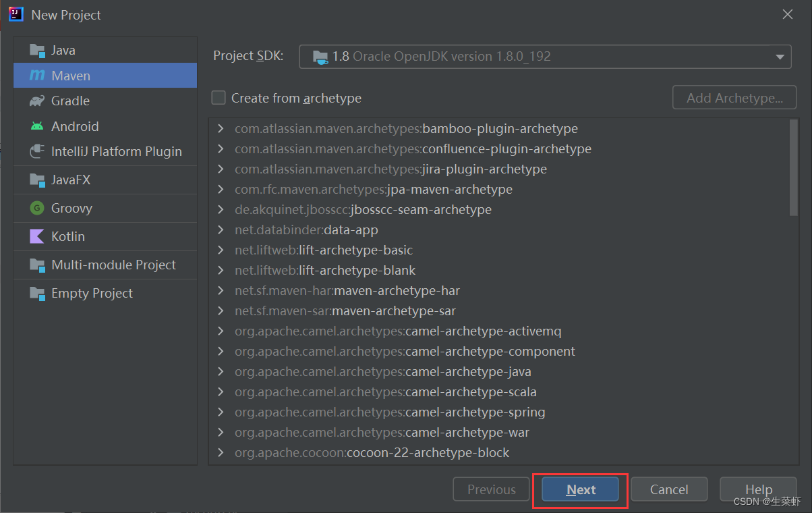The image size is (812, 513).
Task: Expand the jbosscc-seam-archetype entry
Action: coord(221,209)
